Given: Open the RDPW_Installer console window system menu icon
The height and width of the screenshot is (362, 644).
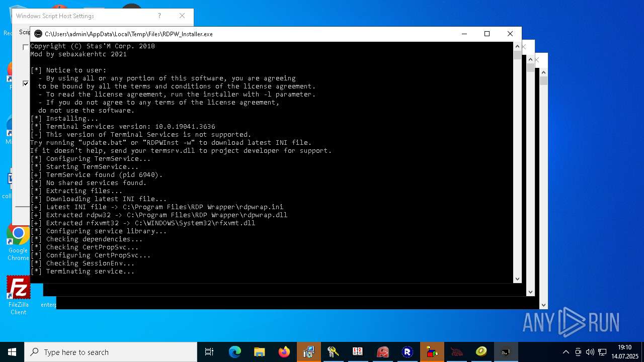Looking at the screenshot, I should [38, 34].
